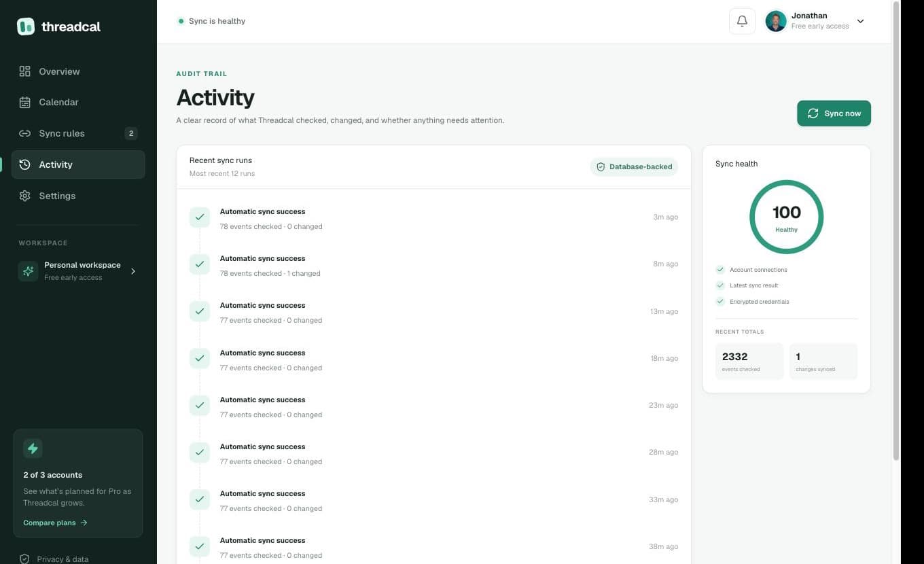Click the '28m ago' timestamp
This screenshot has height=564, width=924.
point(663,452)
